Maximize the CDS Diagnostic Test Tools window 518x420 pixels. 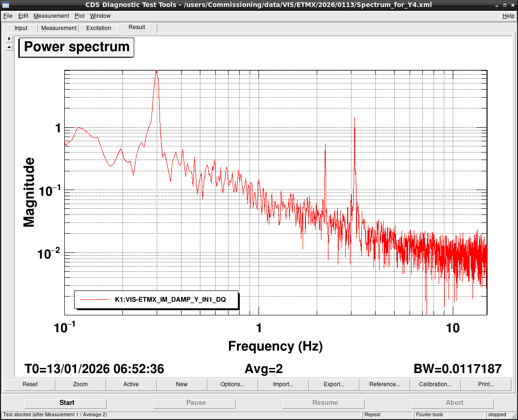pyautogui.click(x=505, y=5)
